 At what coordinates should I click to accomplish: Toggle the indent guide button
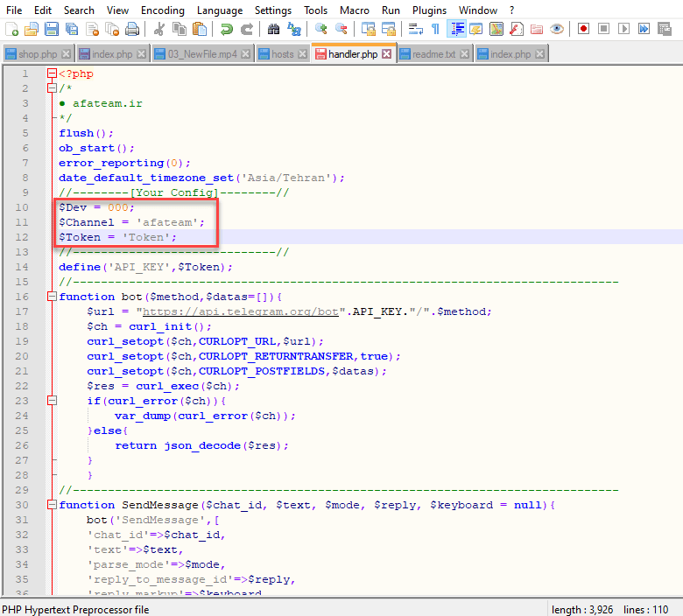pyautogui.click(x=456, y=29)
